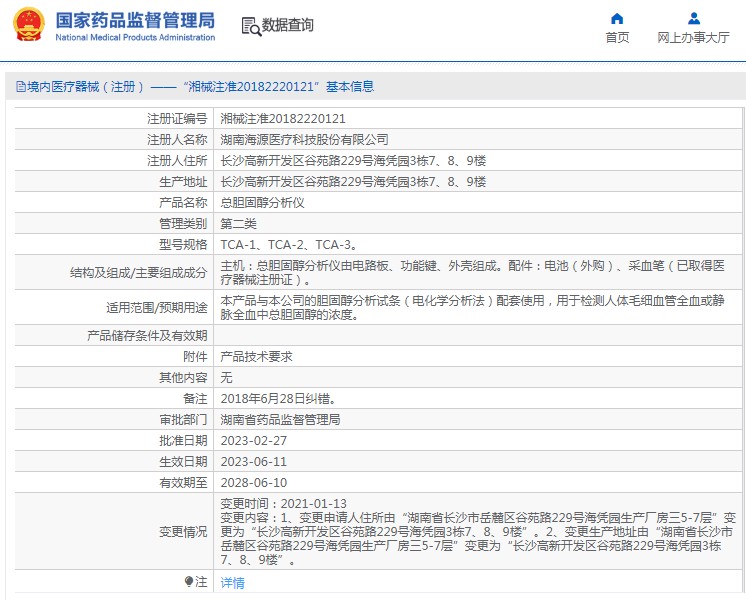This screenshot has height=600, width=746.
Task: Click the 数据查询 label
Action: pos(288,25)
